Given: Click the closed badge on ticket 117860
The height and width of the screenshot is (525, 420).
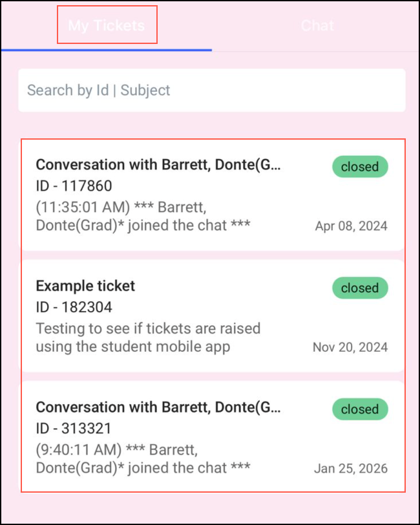Looking at the screenshot, I should pos(359,167).
